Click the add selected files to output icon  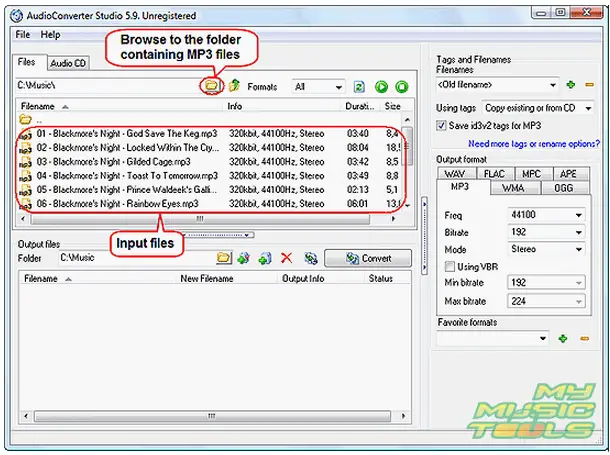[244, 258]
